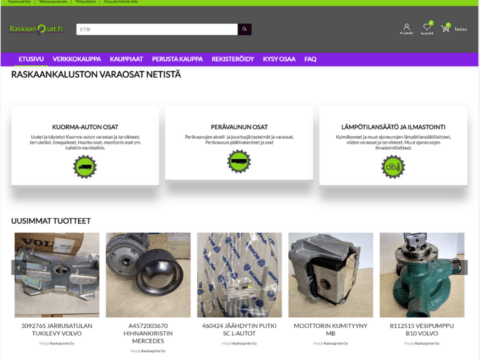
Task: Go to the Kauppiaat menu item
Action: [126, 59]
